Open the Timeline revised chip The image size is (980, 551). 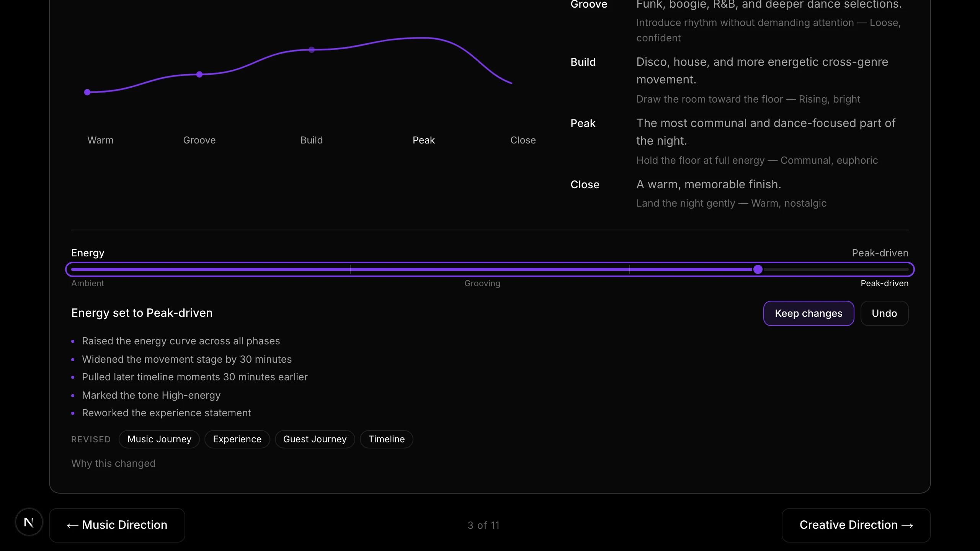386,439
